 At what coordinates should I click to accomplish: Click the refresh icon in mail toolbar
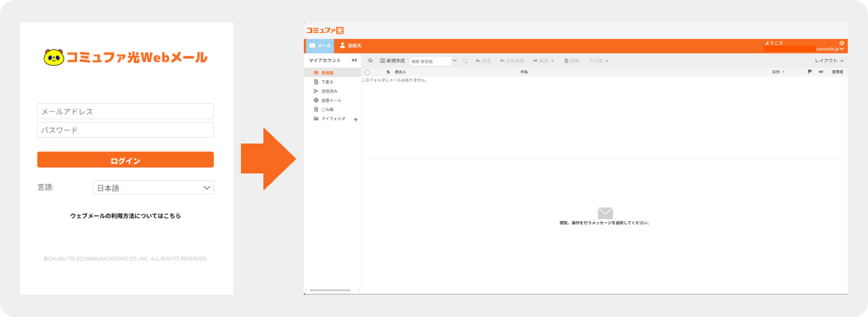tap(370, 61)
